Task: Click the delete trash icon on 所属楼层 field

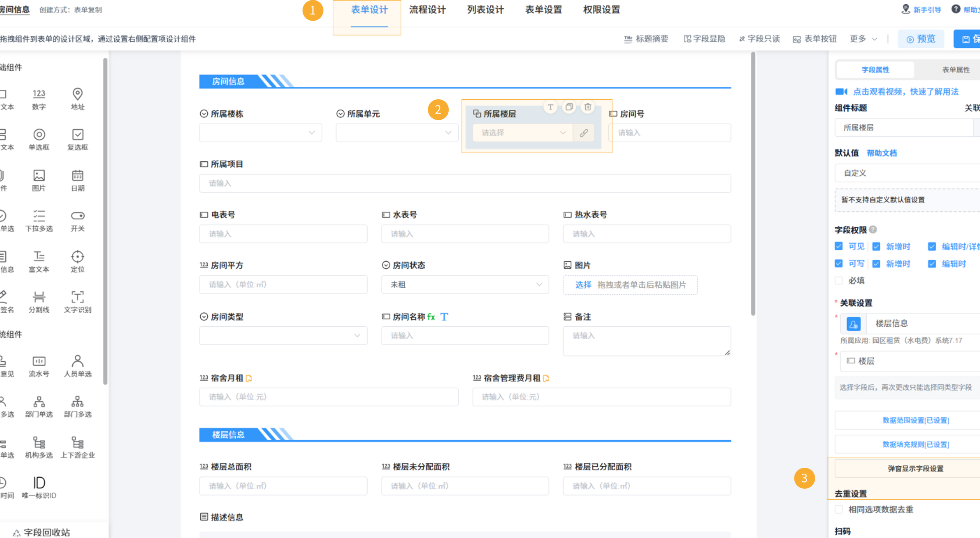Action: tap(588, 107)
